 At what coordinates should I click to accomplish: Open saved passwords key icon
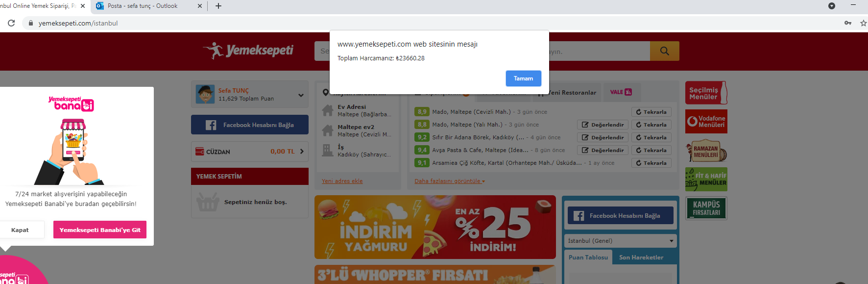pos(848,23)
